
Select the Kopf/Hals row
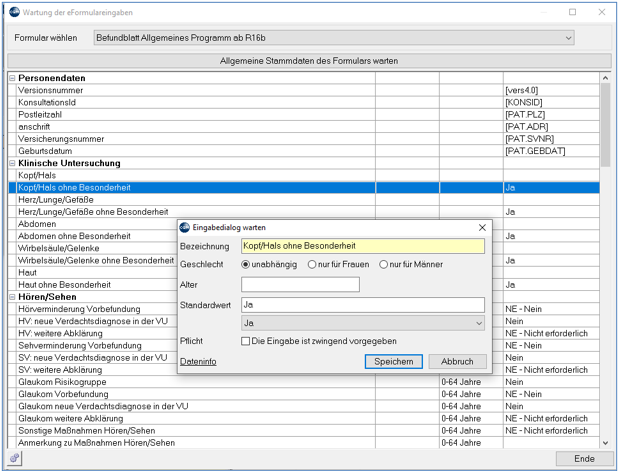304,175
